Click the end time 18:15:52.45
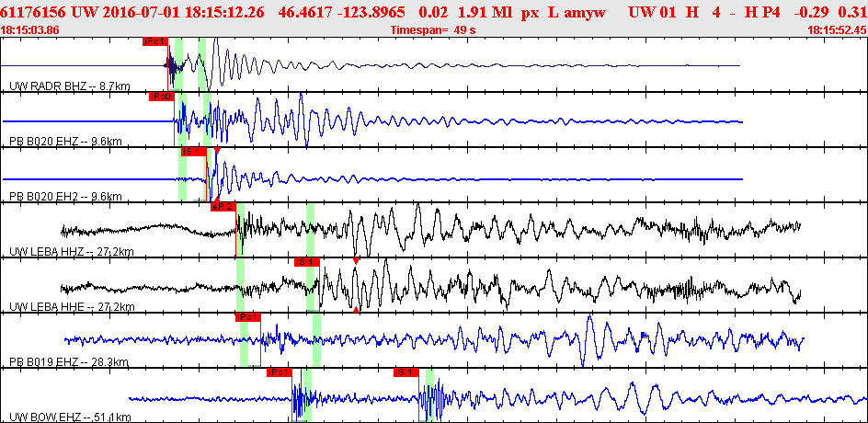Image resolution: width=868 pixels, height=423 pixels. pos(838,30)
